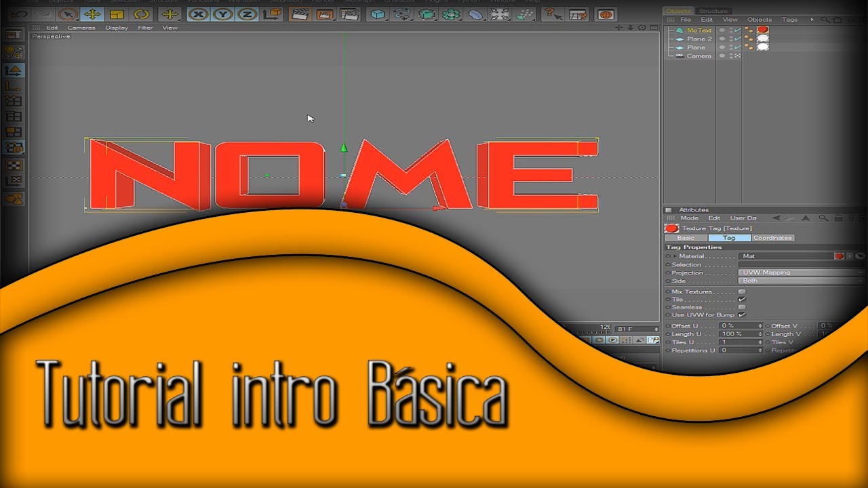
Task: Open the spline objects icon
Action: pos(403,14)
